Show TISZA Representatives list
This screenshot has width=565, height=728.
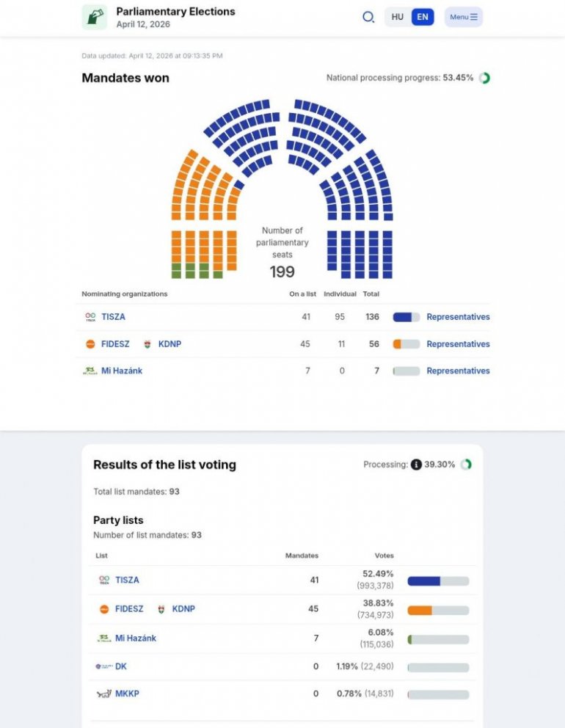[x=458, y=317]
